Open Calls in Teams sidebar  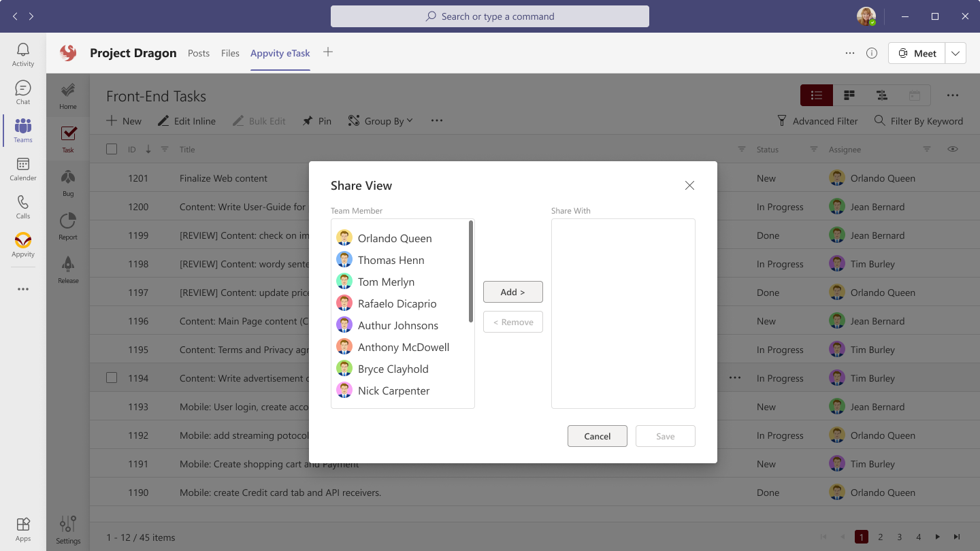click(x=23, y=206)
